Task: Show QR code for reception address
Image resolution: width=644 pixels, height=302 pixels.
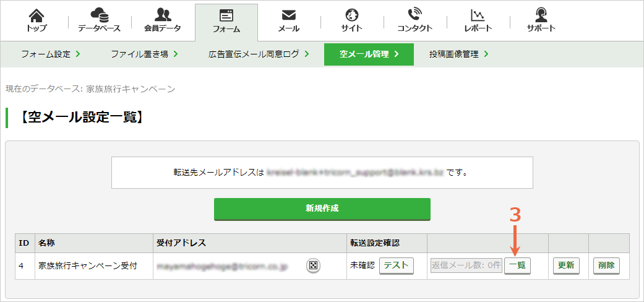Action: pos(314,266)
